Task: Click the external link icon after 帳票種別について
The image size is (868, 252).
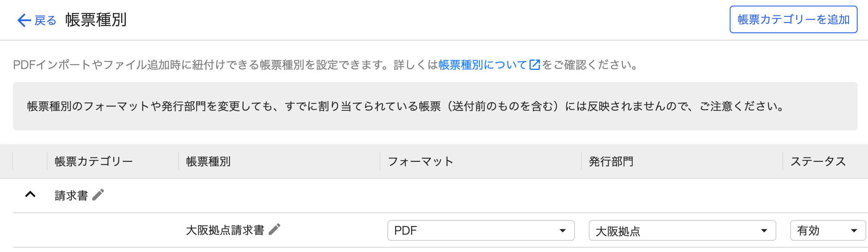Action: (x=535, y=65)
